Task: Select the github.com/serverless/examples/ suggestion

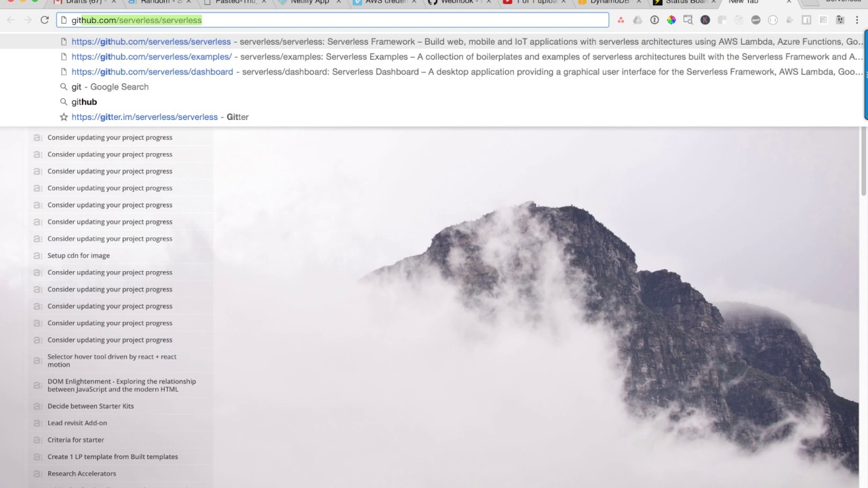Action: click(x=433, y=56)
